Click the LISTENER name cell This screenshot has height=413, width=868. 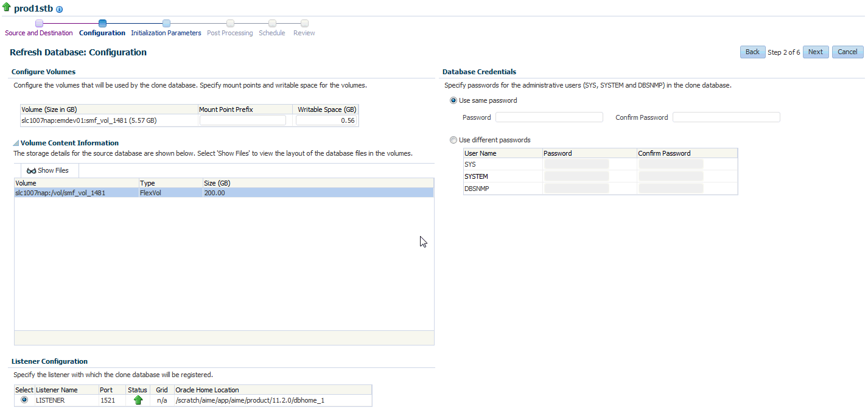tap(66, 400)
